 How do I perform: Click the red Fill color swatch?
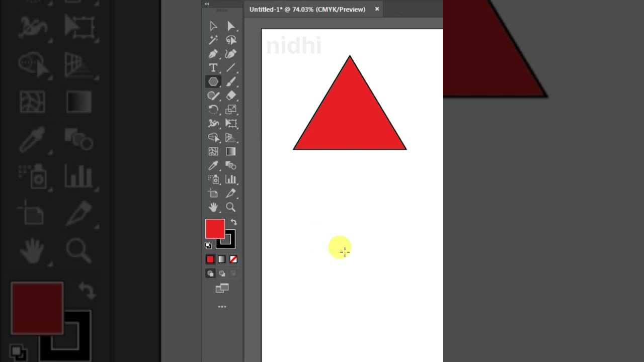pos(215,229)
